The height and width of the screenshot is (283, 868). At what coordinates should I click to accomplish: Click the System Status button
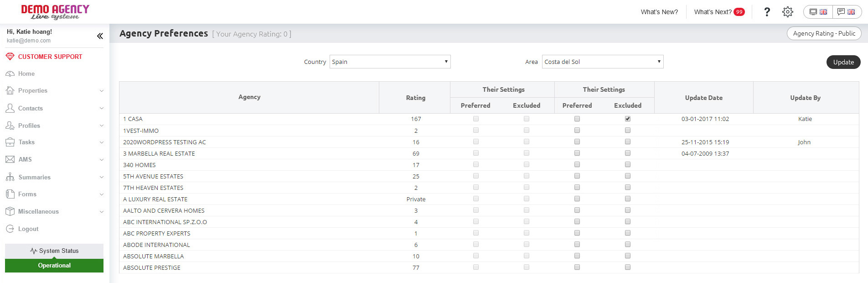coord(54,251)
